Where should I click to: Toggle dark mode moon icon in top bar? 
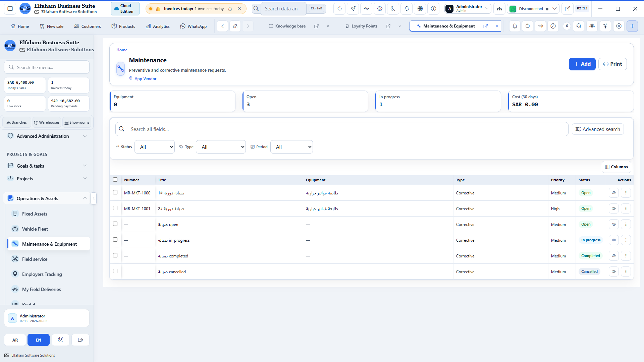393,9
